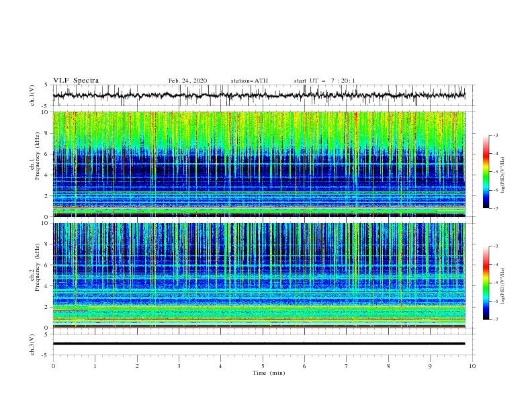The height and width of the screenshot is (411, 532).
Task: Select the ch.2 colorbar "log(PSD)(V²/Hz)" label
Action: pyautogui.click(x=502, y=285)
